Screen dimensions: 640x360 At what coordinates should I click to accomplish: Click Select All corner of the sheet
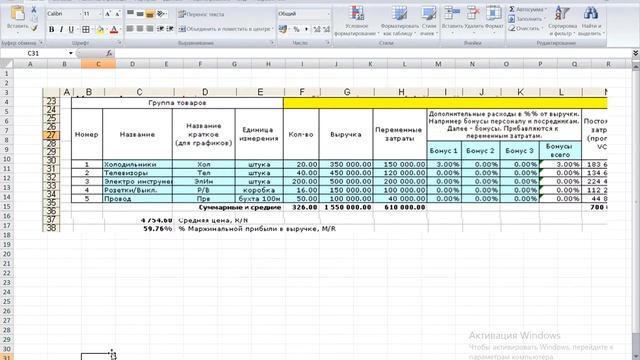(x=6, y=64)
